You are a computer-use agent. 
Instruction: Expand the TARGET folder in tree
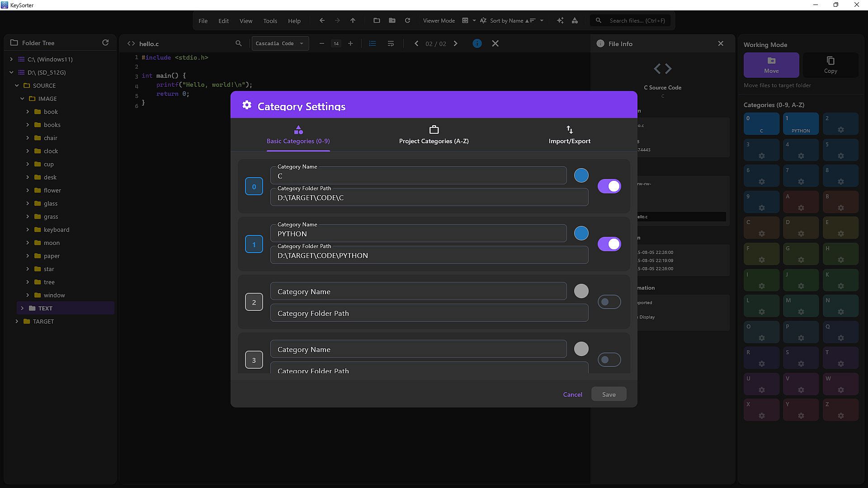(17, 321)
